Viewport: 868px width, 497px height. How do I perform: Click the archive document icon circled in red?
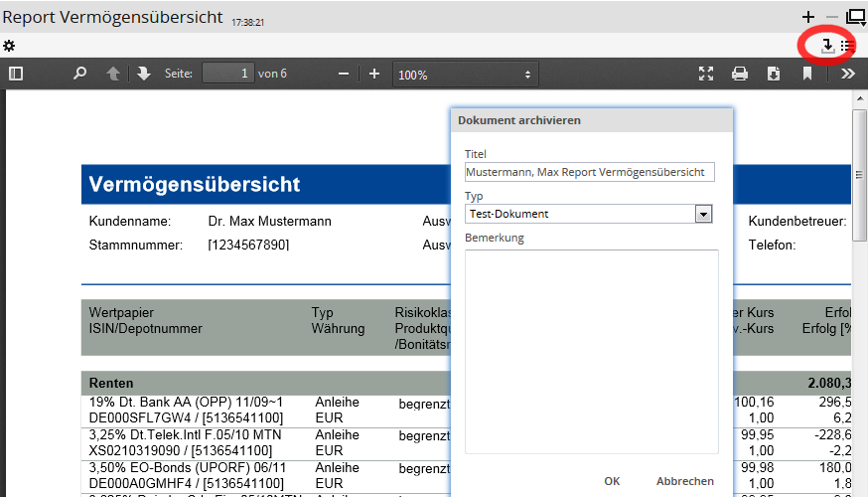point(828,46)
